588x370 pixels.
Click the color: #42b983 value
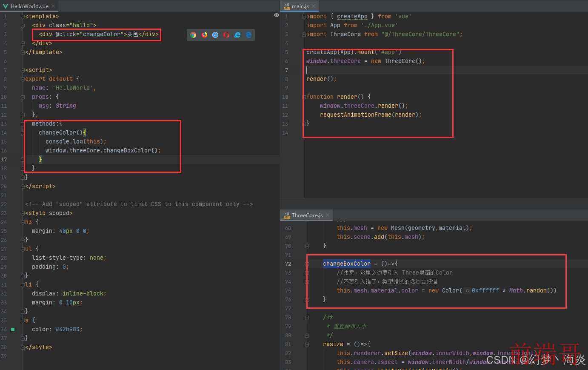click(x=68, y=329)
